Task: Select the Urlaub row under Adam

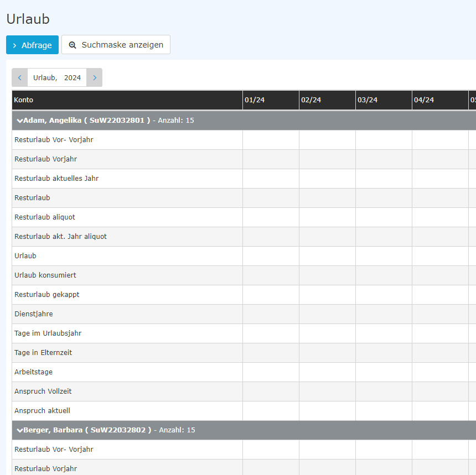Action: [244, 256]
